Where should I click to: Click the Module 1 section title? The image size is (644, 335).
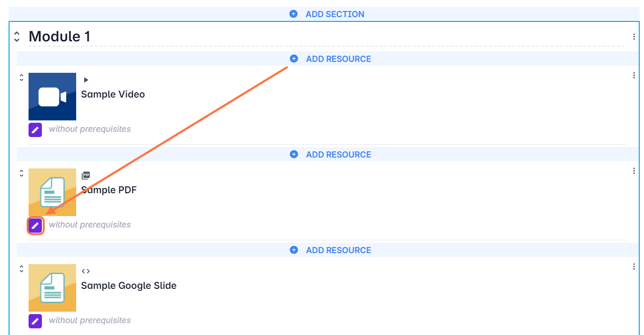click(x=59, y=37)
